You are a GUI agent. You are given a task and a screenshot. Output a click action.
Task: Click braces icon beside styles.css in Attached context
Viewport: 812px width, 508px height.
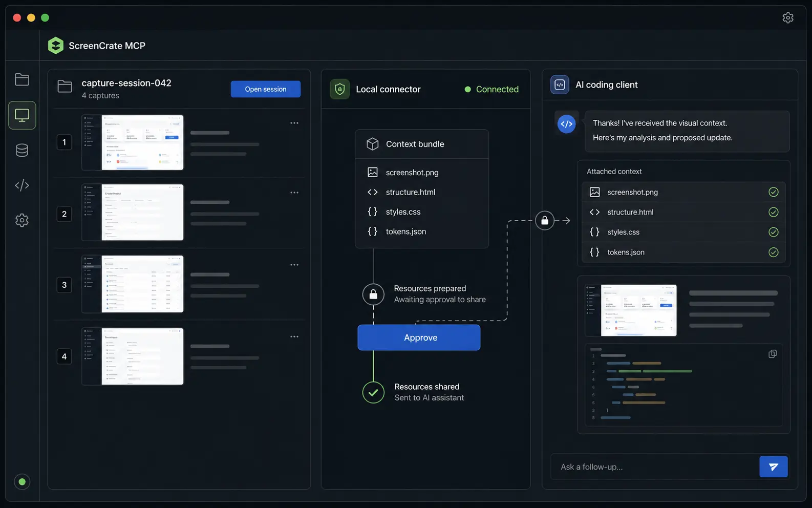point(594,232)
